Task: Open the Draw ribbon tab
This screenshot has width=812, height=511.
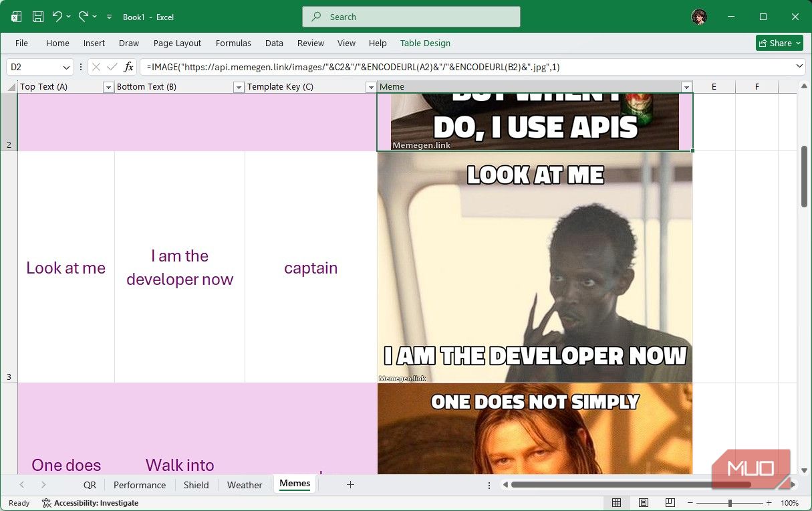Action: (x=129, y=43)
